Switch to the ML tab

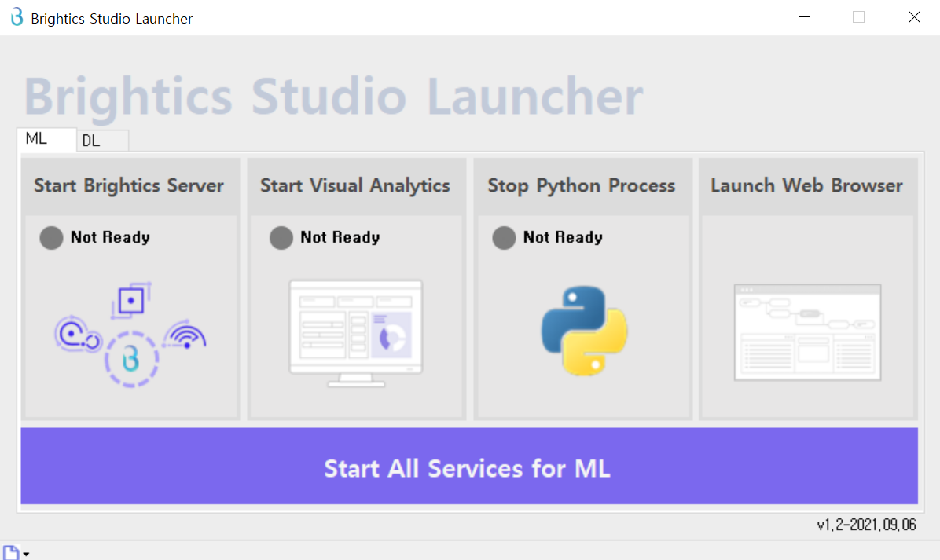46,139
